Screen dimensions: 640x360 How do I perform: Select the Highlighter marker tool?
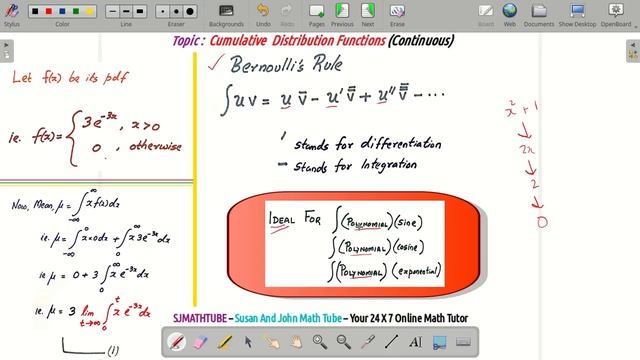point(224,342)
